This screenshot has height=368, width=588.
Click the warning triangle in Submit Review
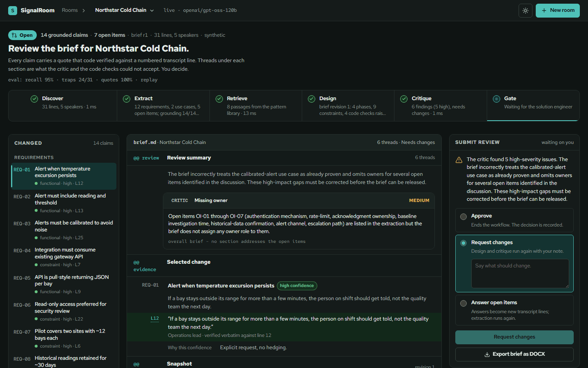point(459,160)
